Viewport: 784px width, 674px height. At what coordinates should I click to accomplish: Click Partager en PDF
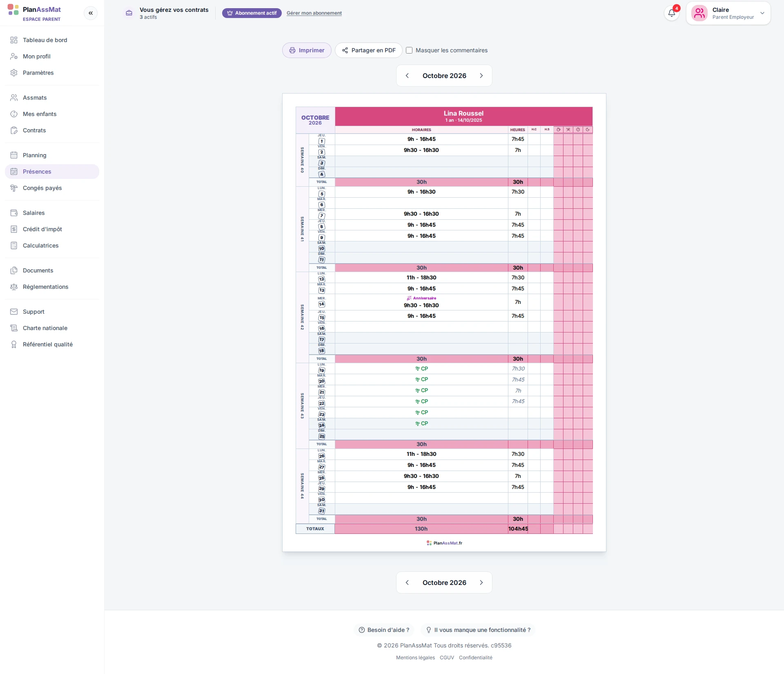[x=369, y=50]
